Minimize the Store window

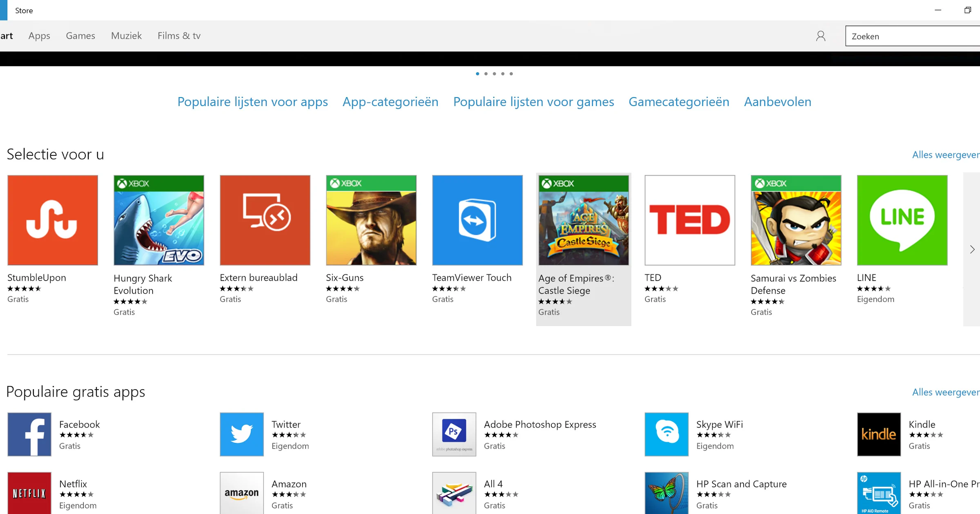pos(938,10)
